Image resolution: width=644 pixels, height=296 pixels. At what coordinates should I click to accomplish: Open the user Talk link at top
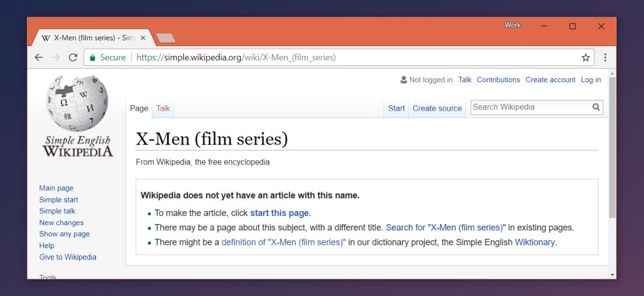coord(465,80)
